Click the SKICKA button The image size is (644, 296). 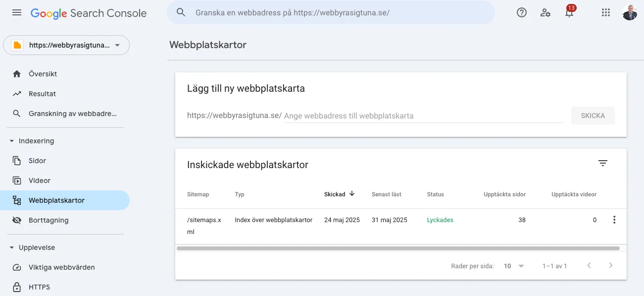(x=593, y=116)
